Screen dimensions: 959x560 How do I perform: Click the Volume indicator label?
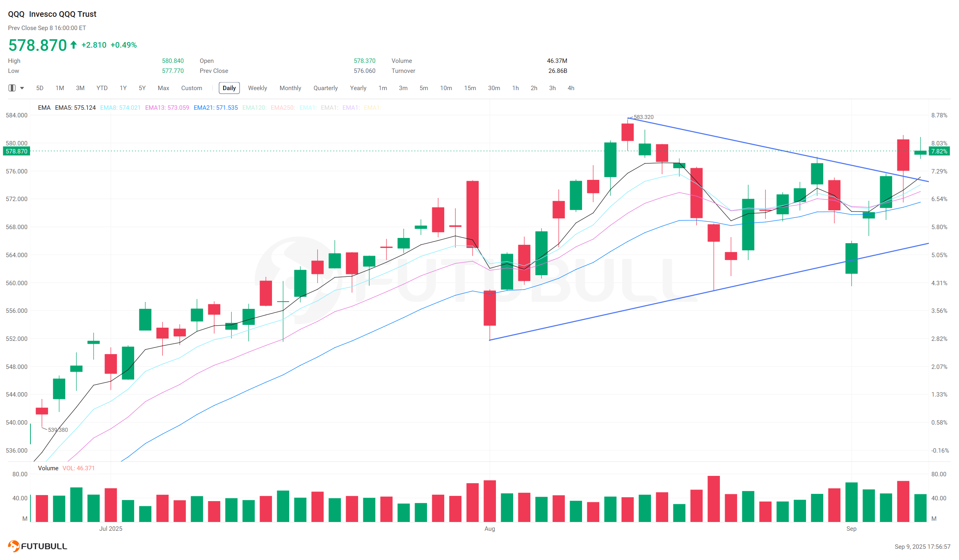pyautogui.click(x=48, y=468)
